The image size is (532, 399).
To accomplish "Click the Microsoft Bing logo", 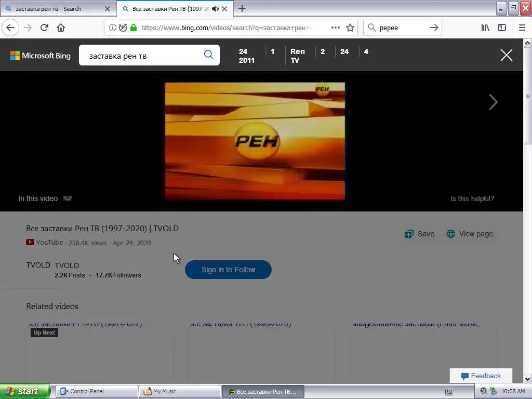I will [x=41, y=56].
